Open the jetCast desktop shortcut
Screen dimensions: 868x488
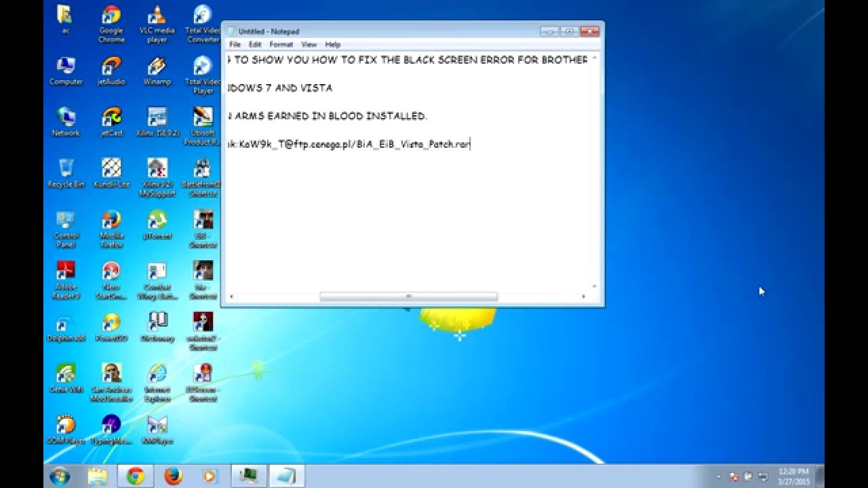(111, 123)
